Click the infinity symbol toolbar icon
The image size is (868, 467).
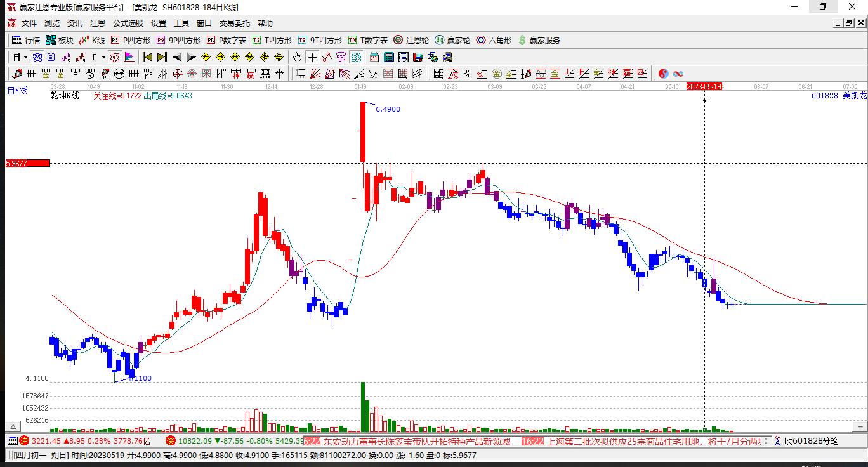(x=678, y=74)
